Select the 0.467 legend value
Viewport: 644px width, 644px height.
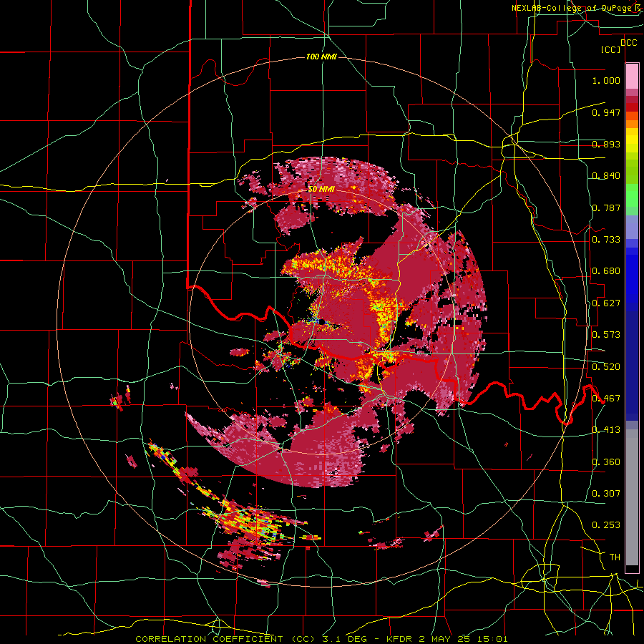point(606,399)
